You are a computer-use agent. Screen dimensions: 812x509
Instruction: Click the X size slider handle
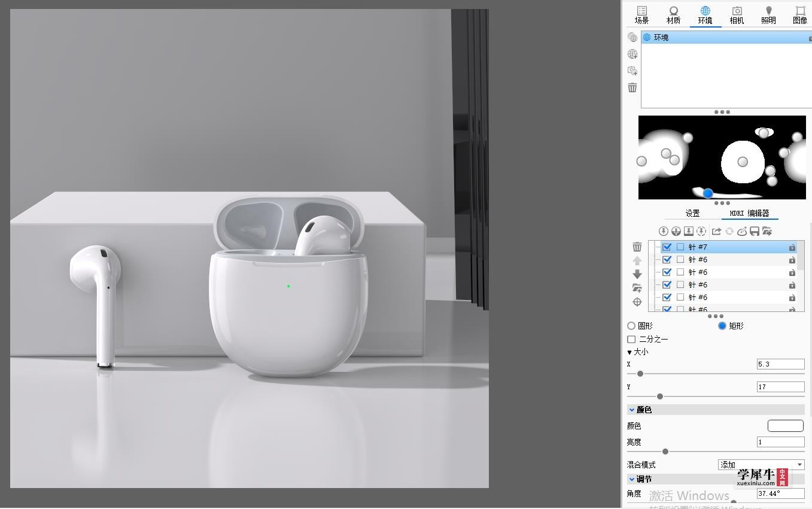(640, 374)
